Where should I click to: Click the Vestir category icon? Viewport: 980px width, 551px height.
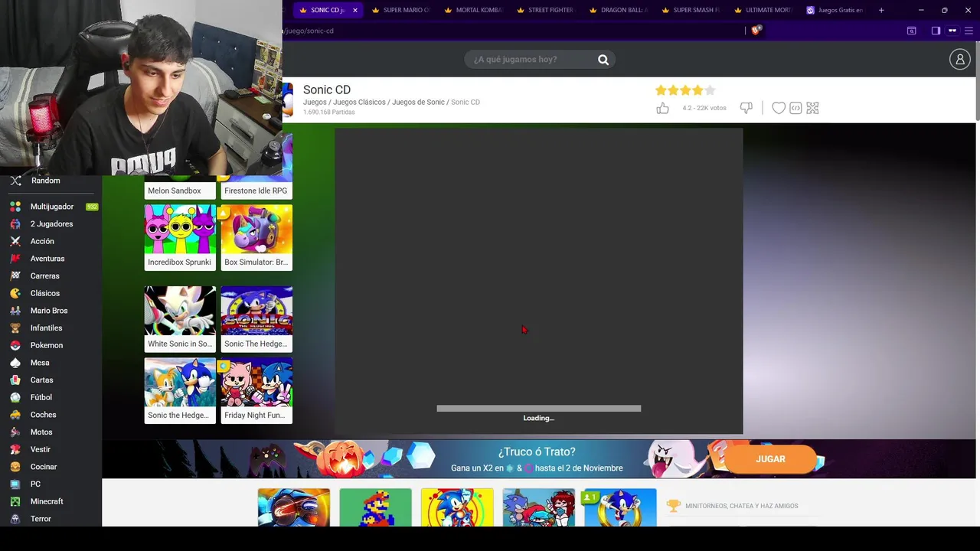[x=15, y=449]
